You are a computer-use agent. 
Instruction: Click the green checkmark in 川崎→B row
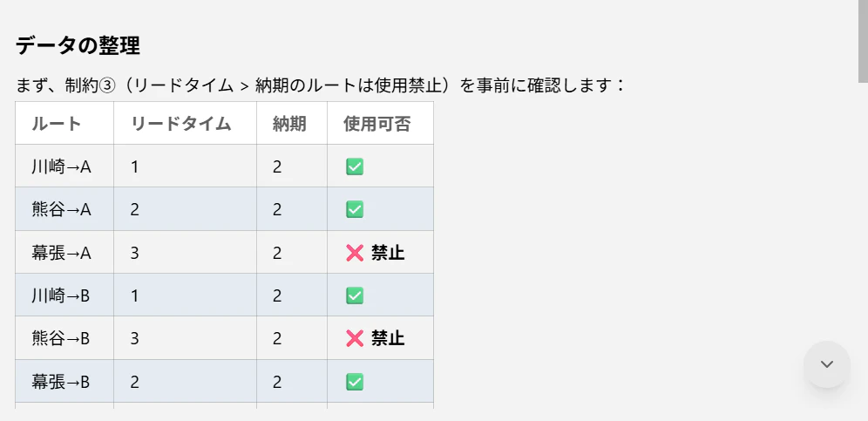[355, 295]
